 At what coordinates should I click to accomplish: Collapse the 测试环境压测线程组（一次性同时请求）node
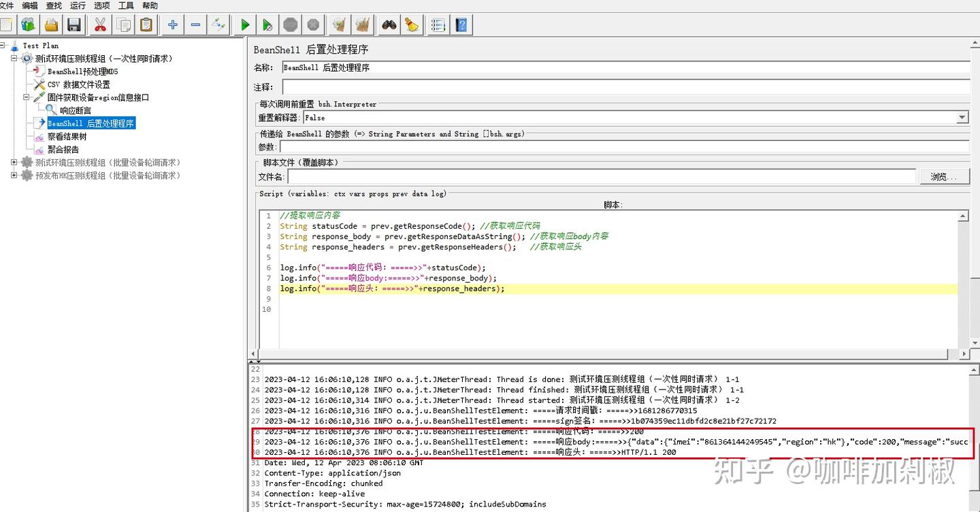[x=14, y=58]
